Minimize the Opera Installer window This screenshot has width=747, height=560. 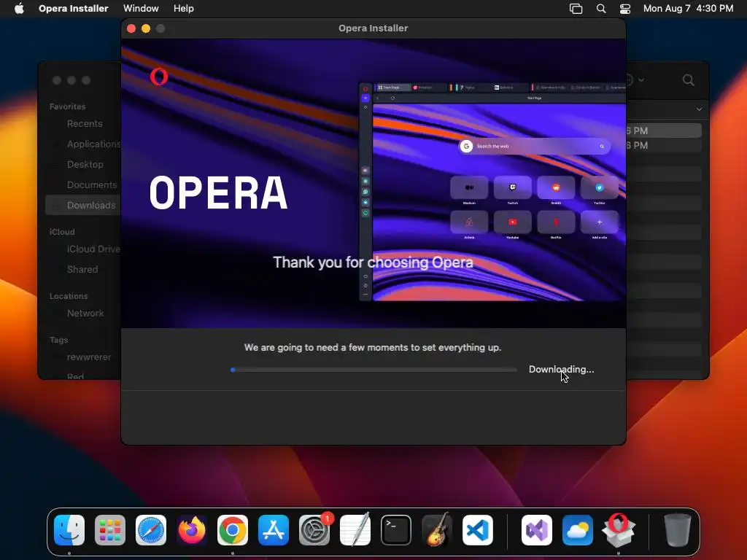click(146, 28)
